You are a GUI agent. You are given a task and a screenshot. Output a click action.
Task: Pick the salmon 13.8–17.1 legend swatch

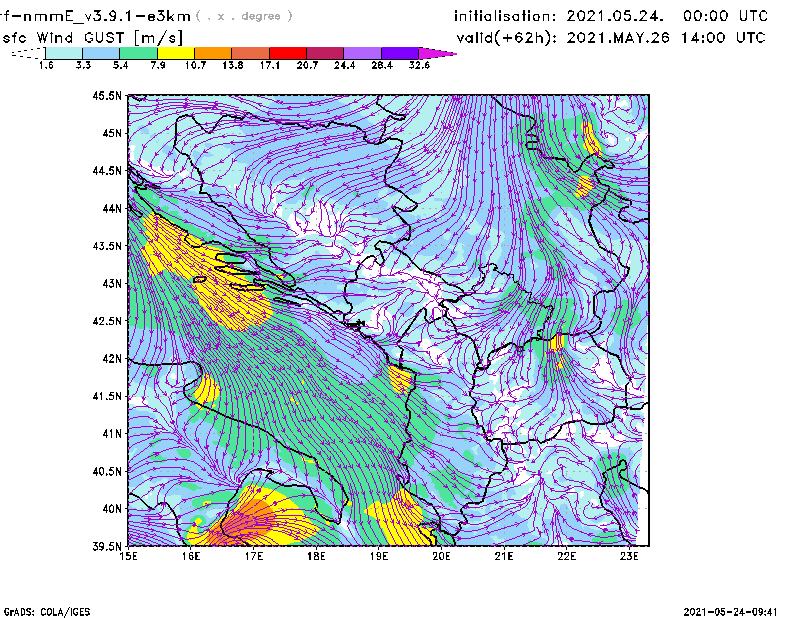(x=251, y=53)
